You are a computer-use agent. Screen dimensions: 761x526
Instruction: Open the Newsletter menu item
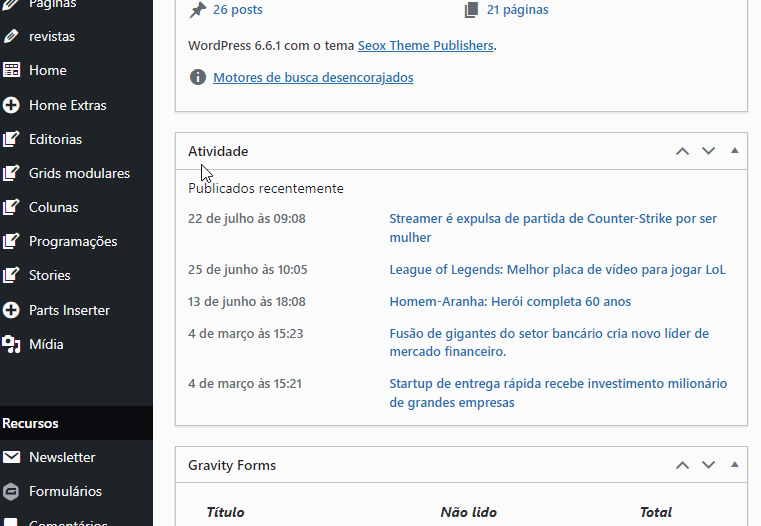pyautogui.click(x=62, y=457)
